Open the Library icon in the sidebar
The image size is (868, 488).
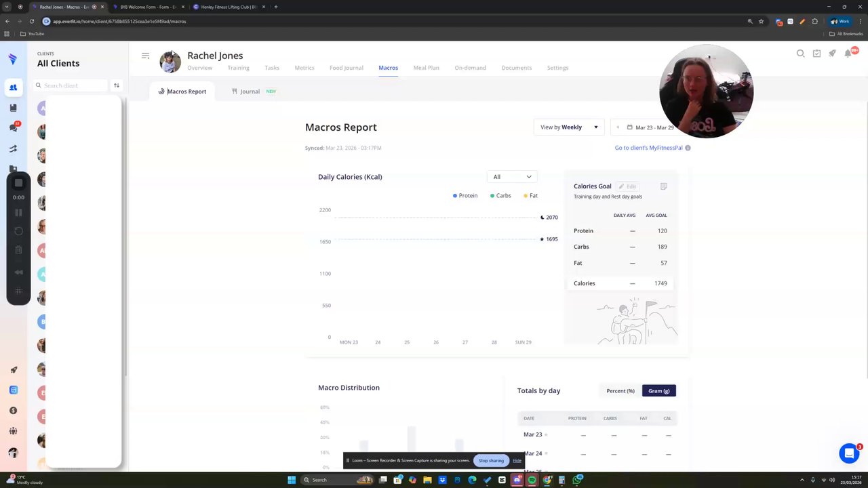13,107
